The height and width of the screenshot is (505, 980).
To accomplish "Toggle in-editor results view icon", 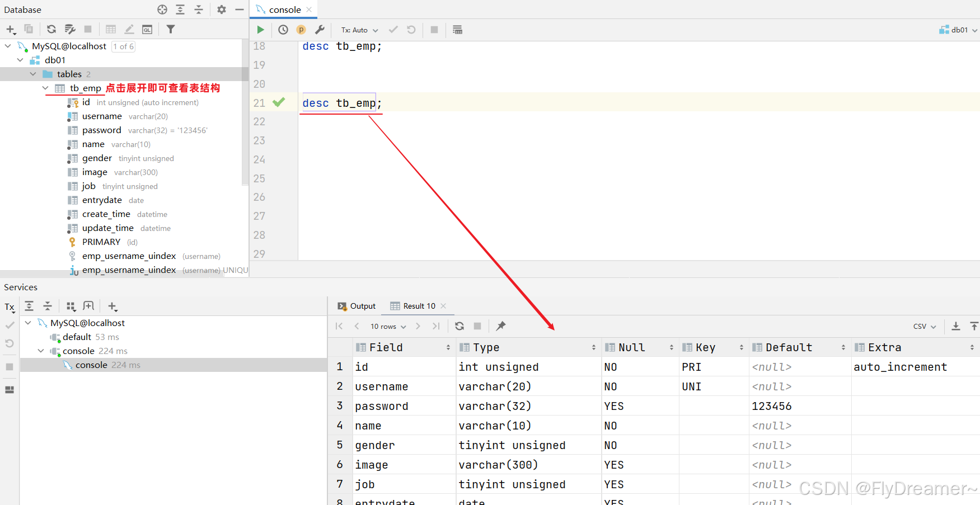I will (457, 30).
